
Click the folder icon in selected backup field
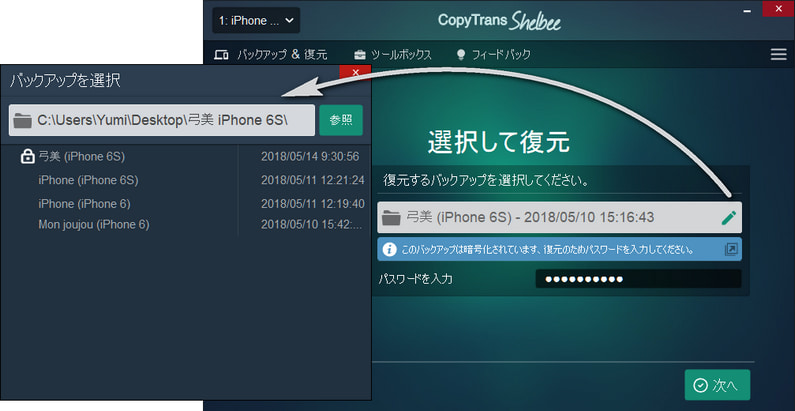pos(391,218)
